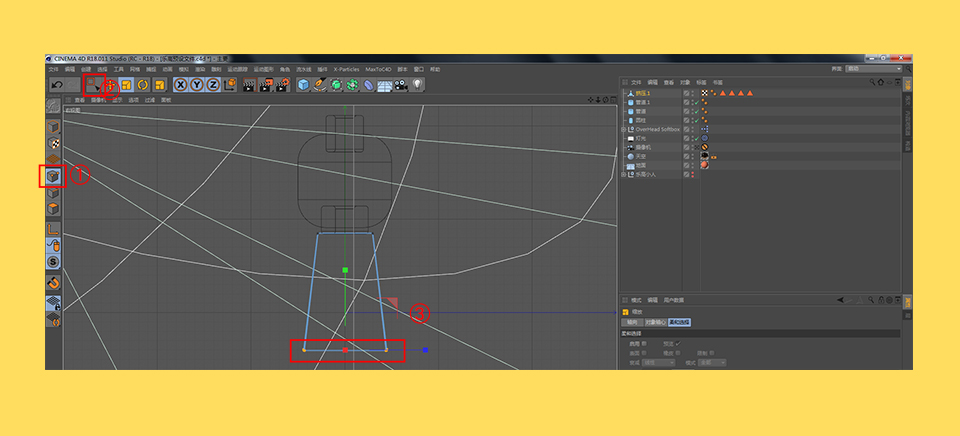
Task: Open the green generator objects icon
Action: [x=336, y=85]
